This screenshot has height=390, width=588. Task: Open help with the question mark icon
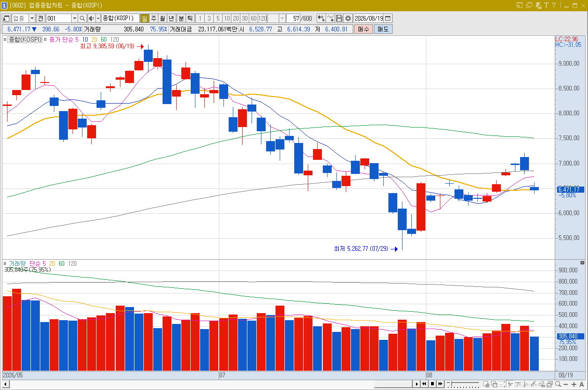coord(554,5)
